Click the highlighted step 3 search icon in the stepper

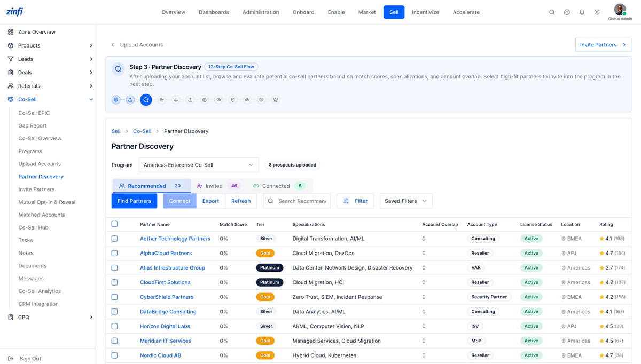pyautogui.click(x=146, y=100)
